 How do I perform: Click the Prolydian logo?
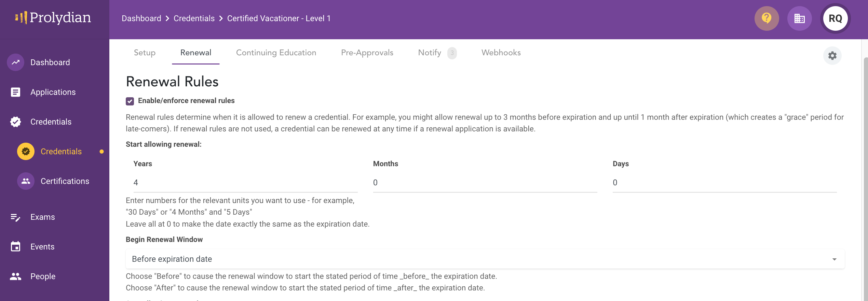point(53,18)
